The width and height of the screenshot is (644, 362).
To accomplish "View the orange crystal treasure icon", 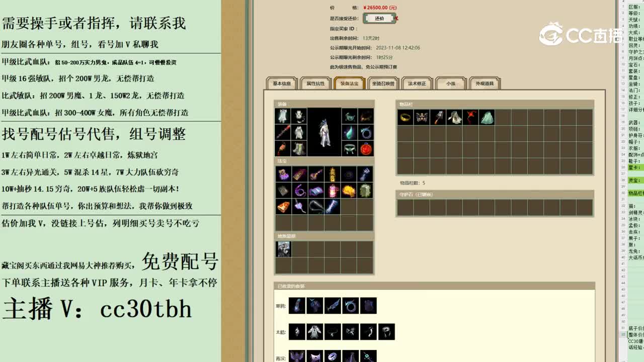I will click(x=283, y=207).
